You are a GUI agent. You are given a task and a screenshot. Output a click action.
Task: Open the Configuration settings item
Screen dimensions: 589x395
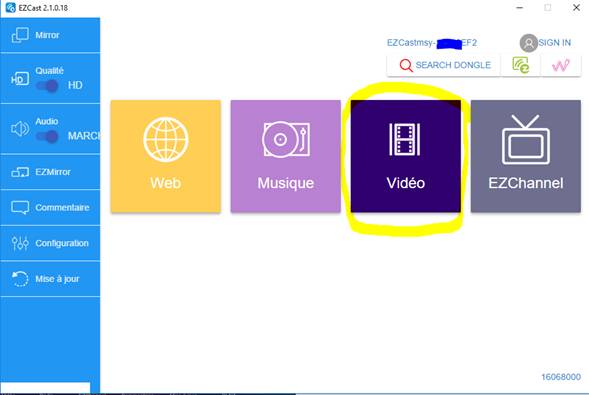tap(50, 243)
